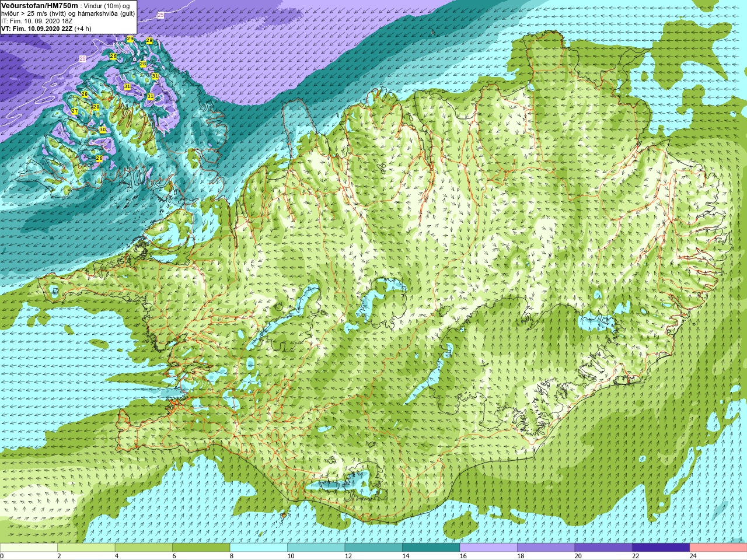Click the legend tick label 4
747x560 pixels.
tap(117, 556)
